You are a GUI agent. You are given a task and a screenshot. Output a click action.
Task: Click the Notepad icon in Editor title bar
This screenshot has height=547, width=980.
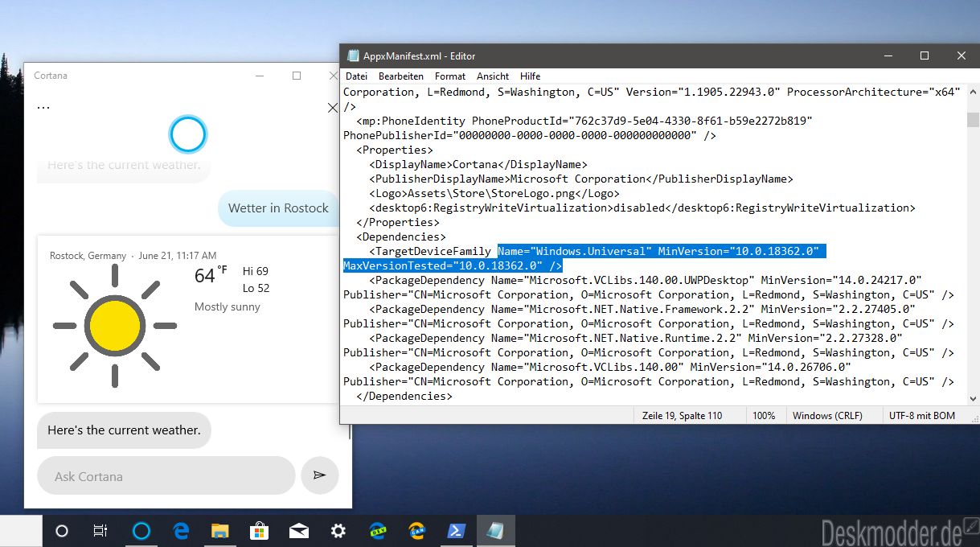(x=352, y=56)
